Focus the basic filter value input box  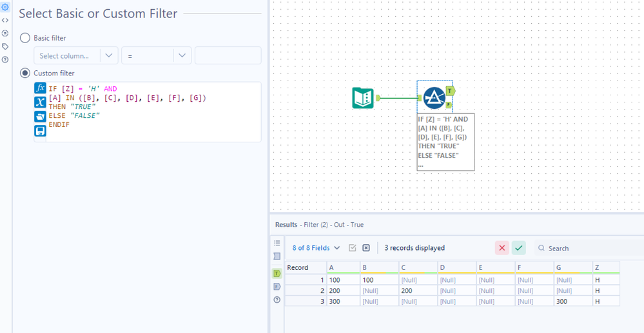228,55
